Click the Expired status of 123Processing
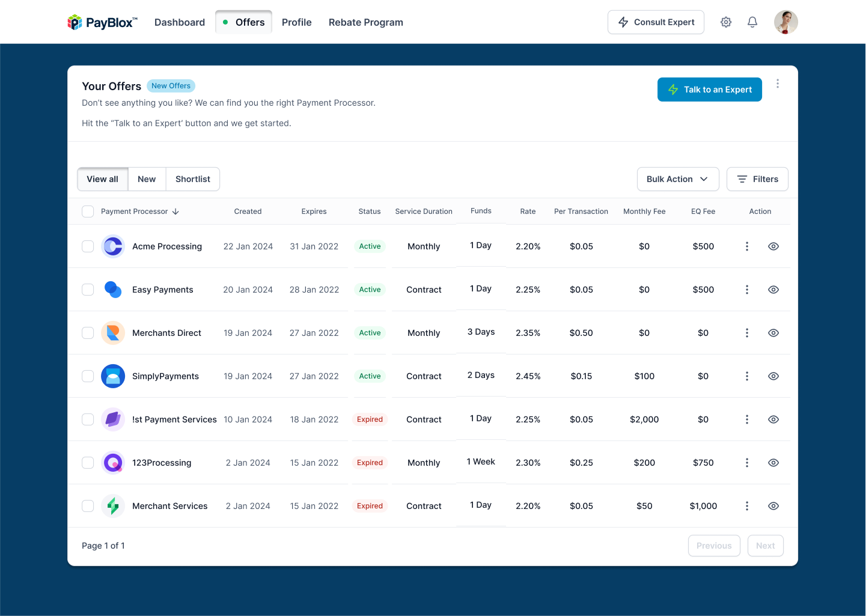Image resolution: width=866 pixels, height=616 pixels. [370, 463]
